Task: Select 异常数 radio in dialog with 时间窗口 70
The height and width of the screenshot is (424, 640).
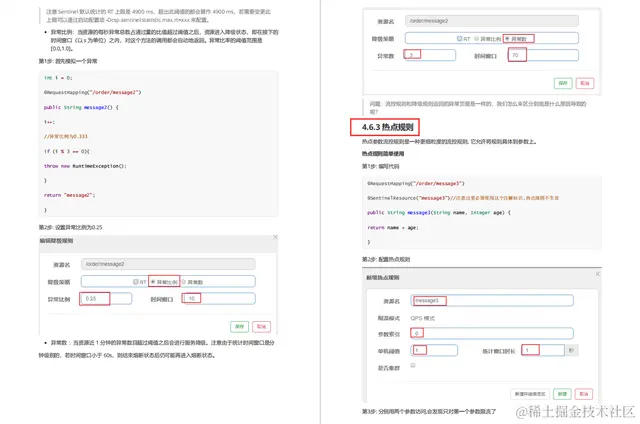Action: pyautogui.click(x=507, y=39)
